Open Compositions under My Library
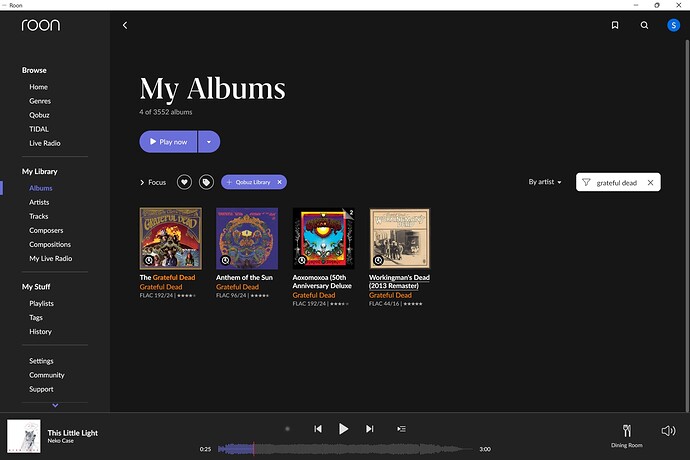This screenshot has height=460, width=690. [50, 244]
